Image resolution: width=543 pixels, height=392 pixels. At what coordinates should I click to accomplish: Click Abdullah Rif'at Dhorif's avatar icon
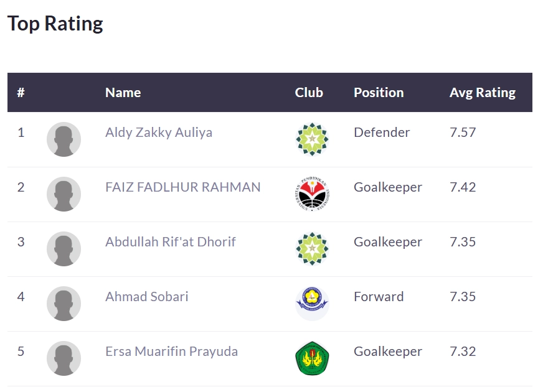[64, 249]
